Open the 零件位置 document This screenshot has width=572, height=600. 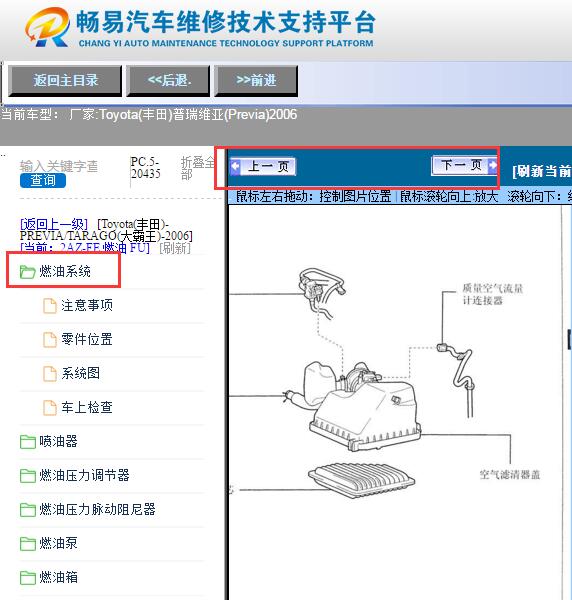tap(87, 339)
